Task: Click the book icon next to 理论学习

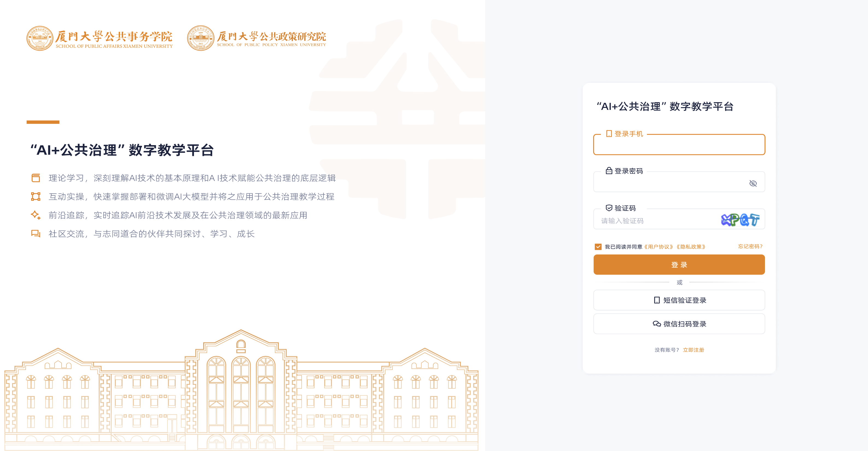Action: [36, 178]
